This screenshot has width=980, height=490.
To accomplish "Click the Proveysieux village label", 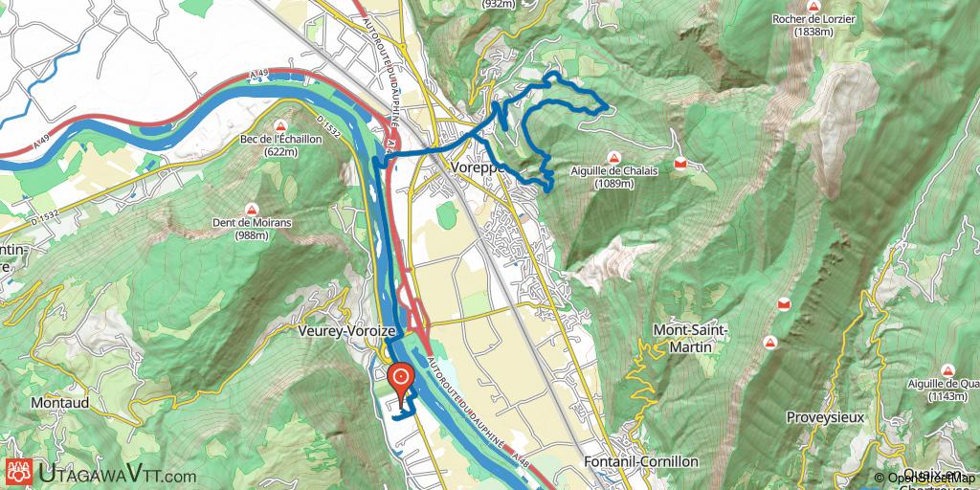I will [x=825, y=417].
